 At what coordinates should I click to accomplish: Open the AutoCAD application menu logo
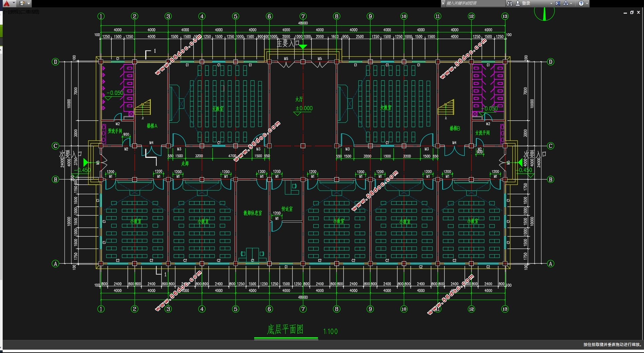[7, 3]
